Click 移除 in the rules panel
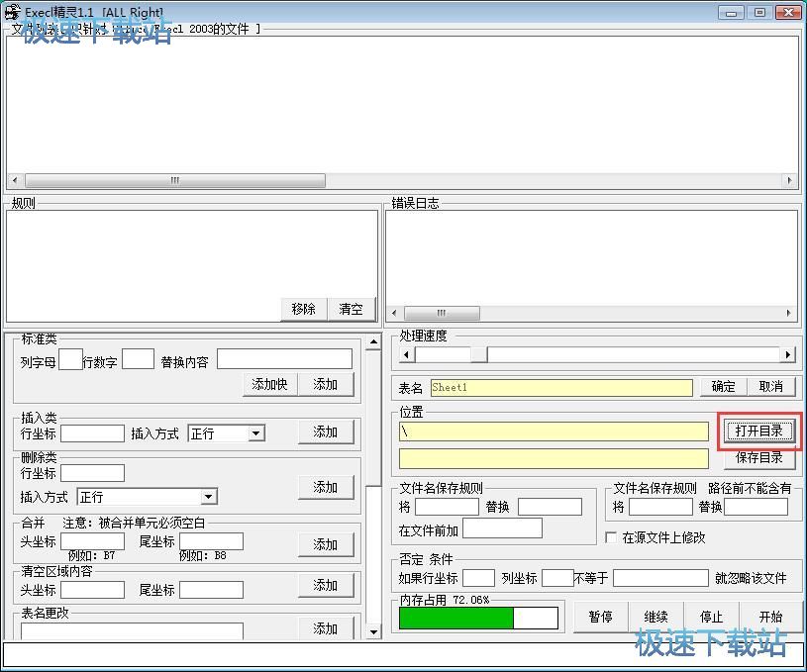 [x=304, y=309]
